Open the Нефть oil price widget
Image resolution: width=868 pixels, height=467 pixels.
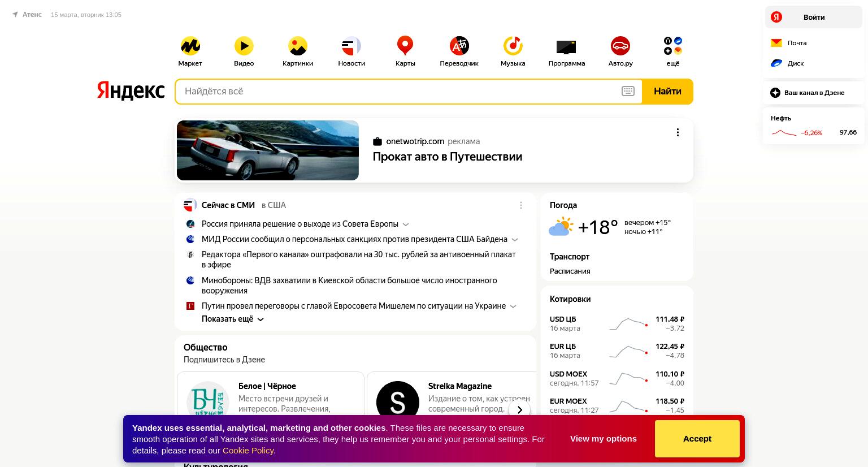814,126
